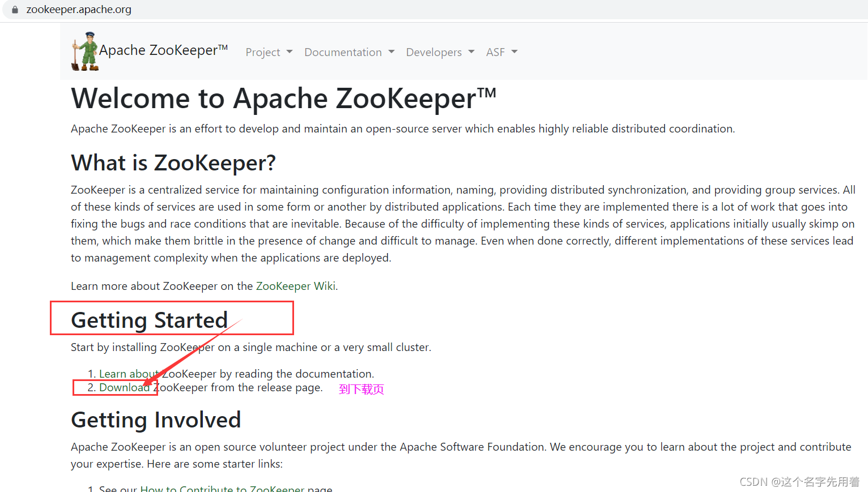Expand the ASF dropdown caret

pyautogui.click(x=514, y=52)
